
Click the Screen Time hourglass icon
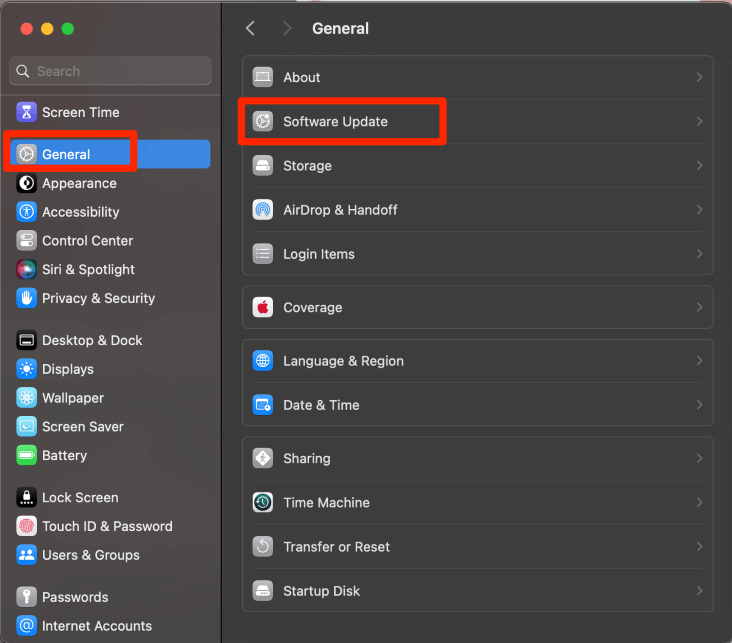click(26, 112)
